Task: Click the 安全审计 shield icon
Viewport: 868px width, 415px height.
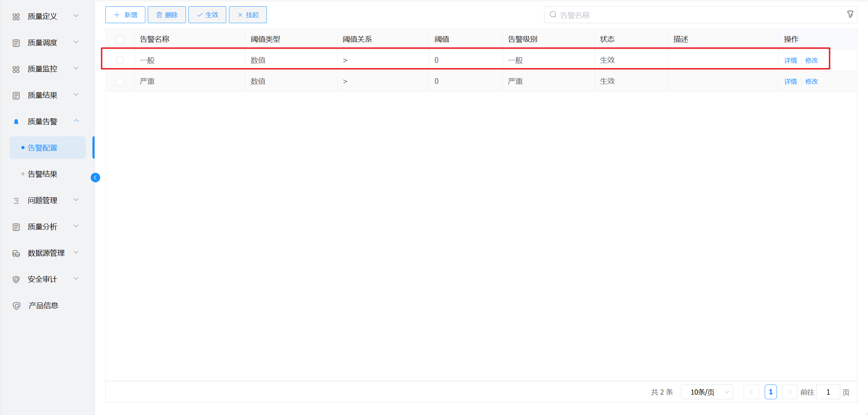Action: [16, 279]
